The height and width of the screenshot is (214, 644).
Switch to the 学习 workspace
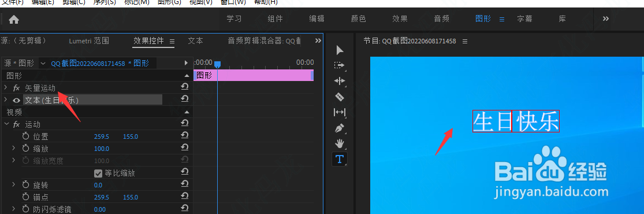tap(234, 19)
